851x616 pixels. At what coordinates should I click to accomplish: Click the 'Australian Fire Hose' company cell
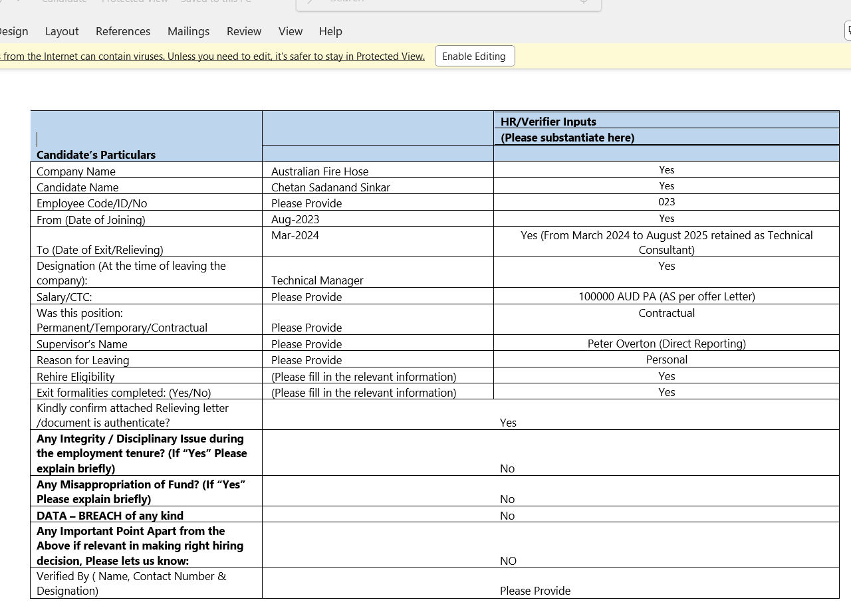320,171
